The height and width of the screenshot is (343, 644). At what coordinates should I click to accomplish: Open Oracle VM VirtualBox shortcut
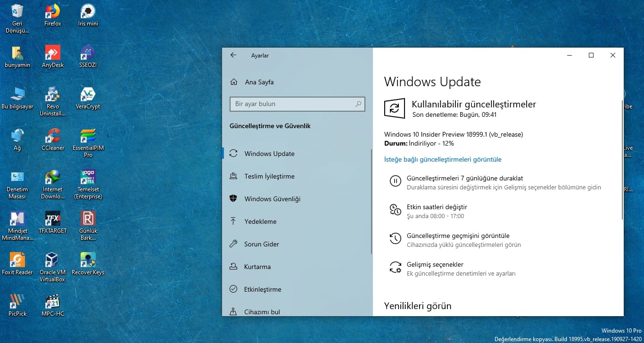[x=53, y=268]
